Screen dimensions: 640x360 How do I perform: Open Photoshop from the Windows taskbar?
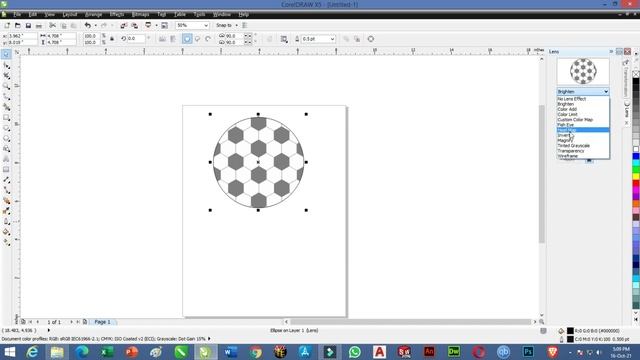528,352
